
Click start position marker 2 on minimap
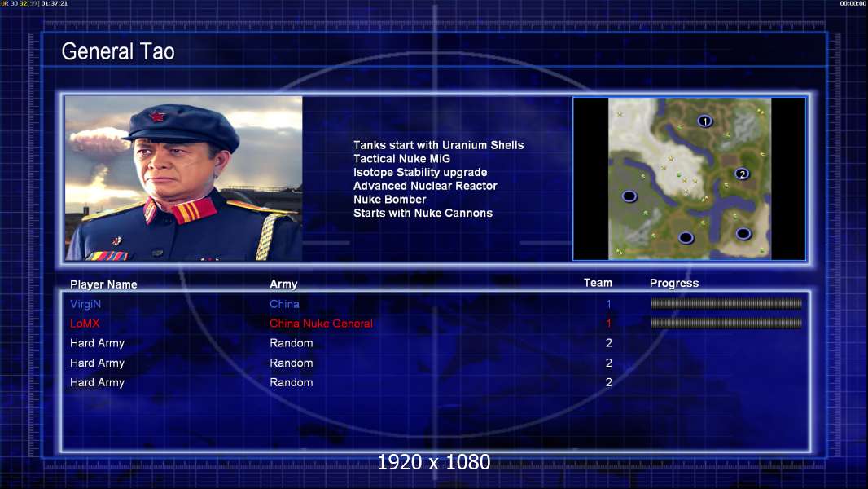[742, 174]
